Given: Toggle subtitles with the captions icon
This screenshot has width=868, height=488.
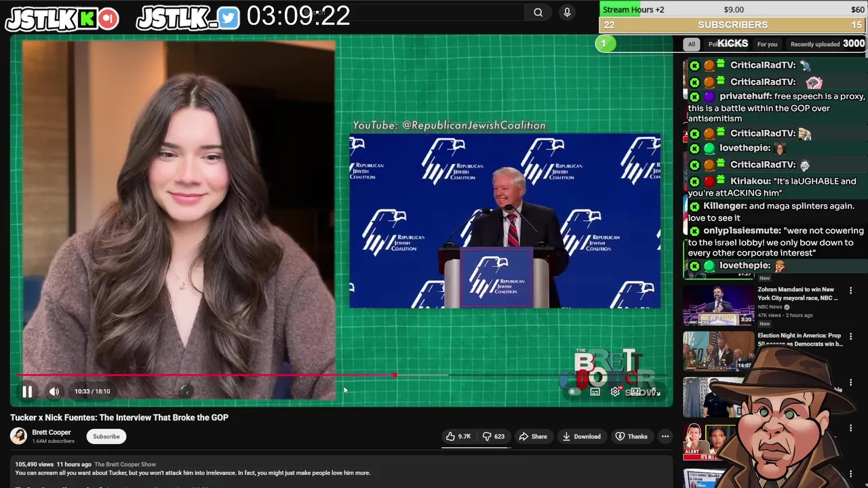Looking at the screenshot, I should point(595,392).
